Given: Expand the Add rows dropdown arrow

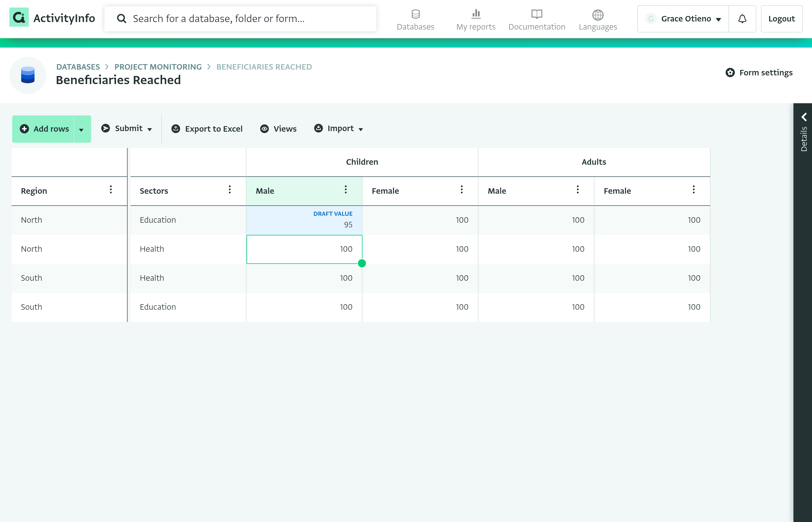Looking at the screenshot, I should click(81, 129).
